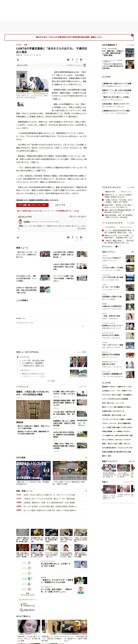The width and height of the screenshot is (138, 644).
Task: Open 動画一覧 link beside 動画ランキング
Action: click(131, 461)
